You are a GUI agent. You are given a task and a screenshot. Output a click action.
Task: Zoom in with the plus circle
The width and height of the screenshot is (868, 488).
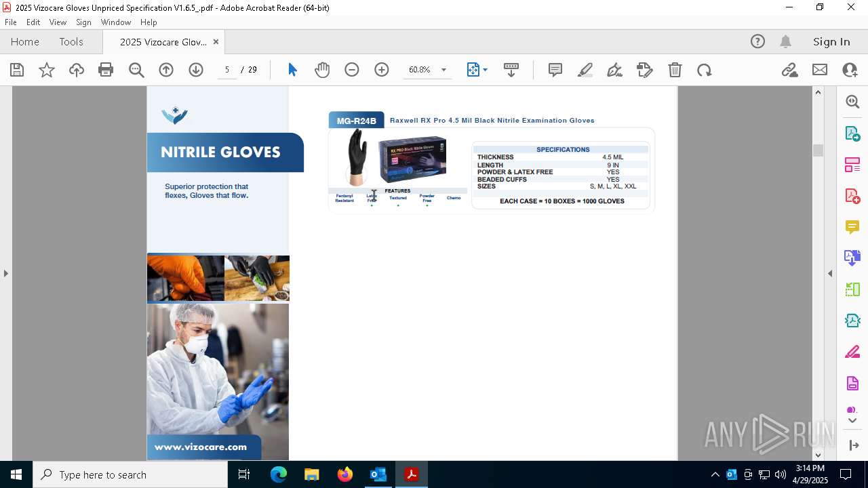point(382,70)
